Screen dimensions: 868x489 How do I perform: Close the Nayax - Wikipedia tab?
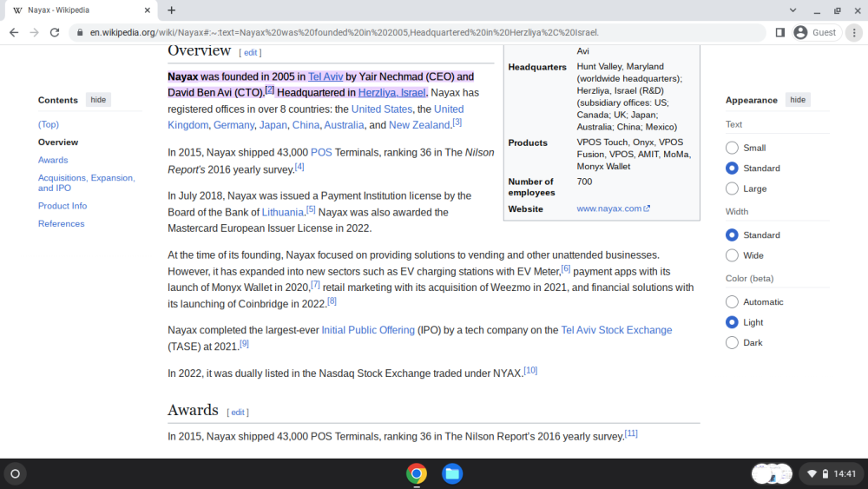148,10
